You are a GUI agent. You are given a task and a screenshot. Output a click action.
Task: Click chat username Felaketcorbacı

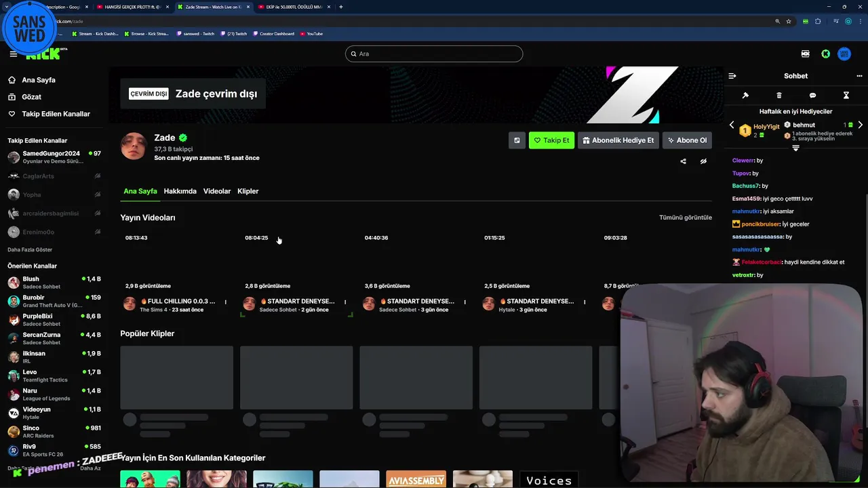coord(762,262)
